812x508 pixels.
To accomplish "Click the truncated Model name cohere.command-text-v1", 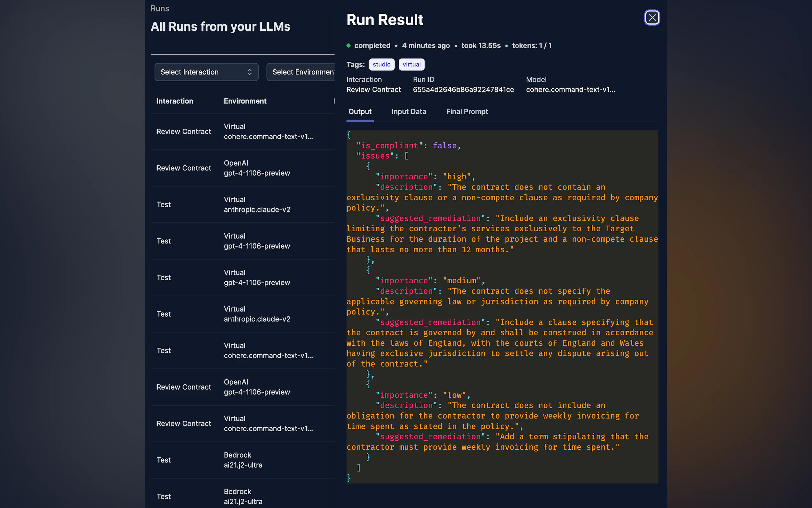I will click(x=570, y=90).
